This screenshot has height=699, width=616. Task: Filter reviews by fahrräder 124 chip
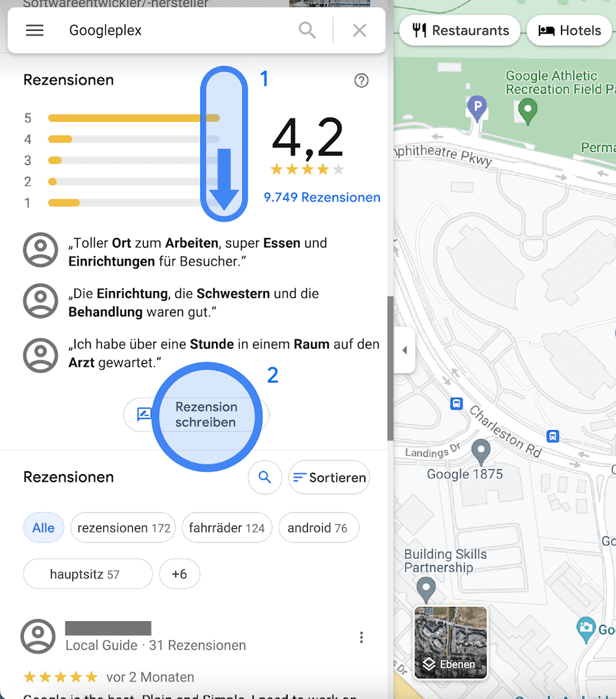[226, 528]
